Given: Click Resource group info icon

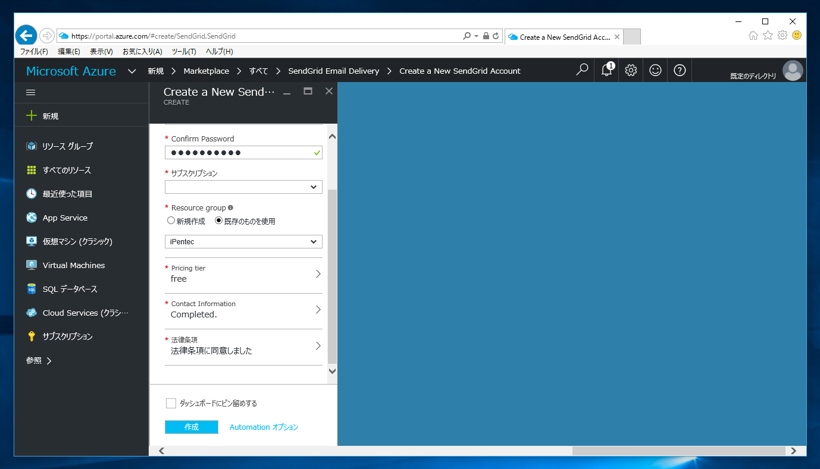Looking at the screenshot, I should click(x=231, y=208).
